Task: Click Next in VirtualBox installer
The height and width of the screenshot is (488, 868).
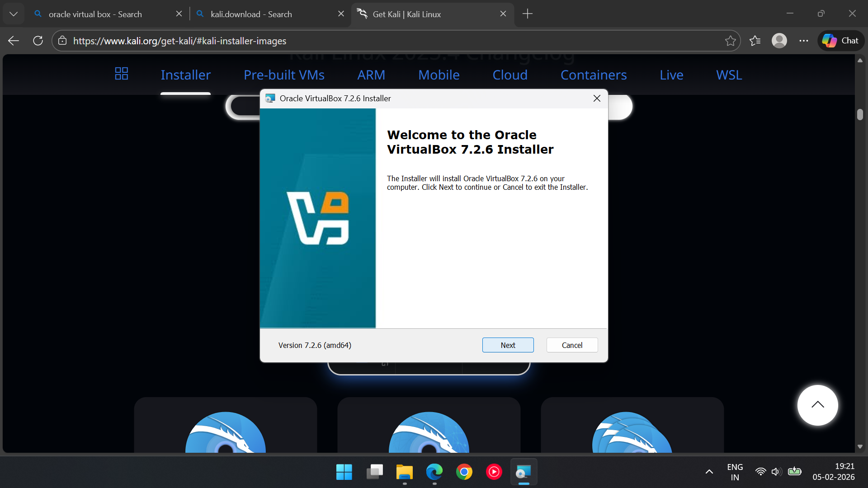Action: point(508,345)
